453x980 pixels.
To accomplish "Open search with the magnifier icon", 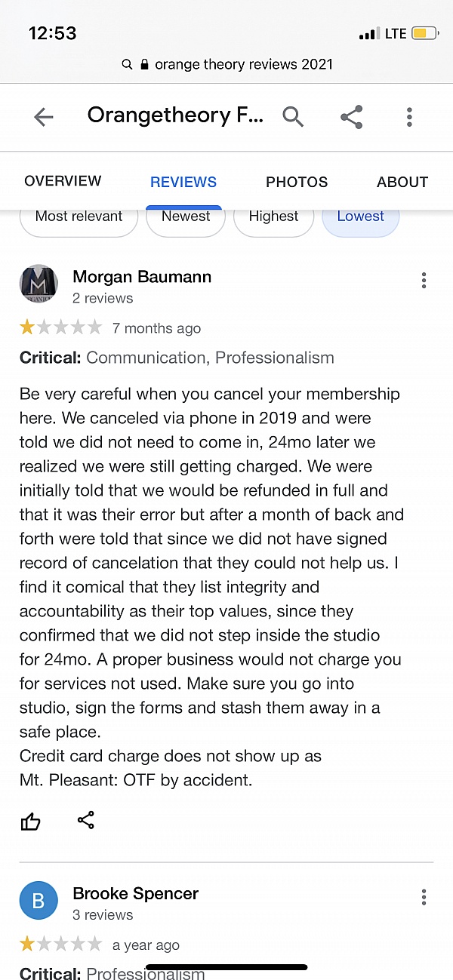I will [293, 117].
